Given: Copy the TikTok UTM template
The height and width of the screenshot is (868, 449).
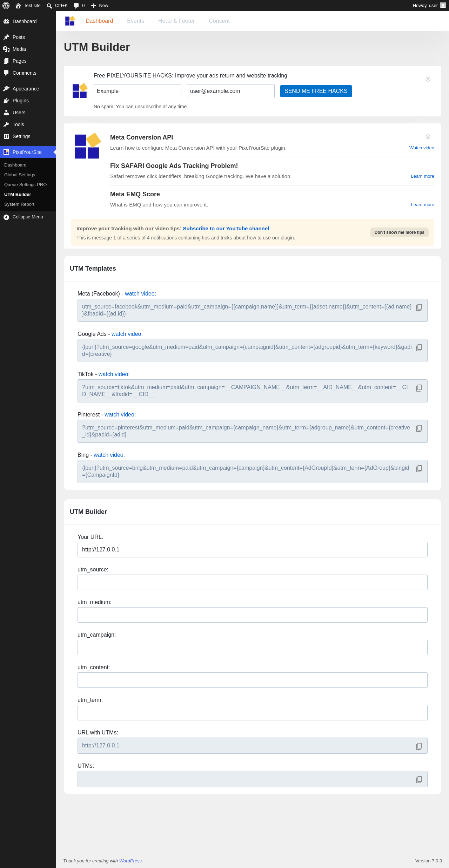Looking at the screenshot, I should pyautogui.click(x=419, y=388).
